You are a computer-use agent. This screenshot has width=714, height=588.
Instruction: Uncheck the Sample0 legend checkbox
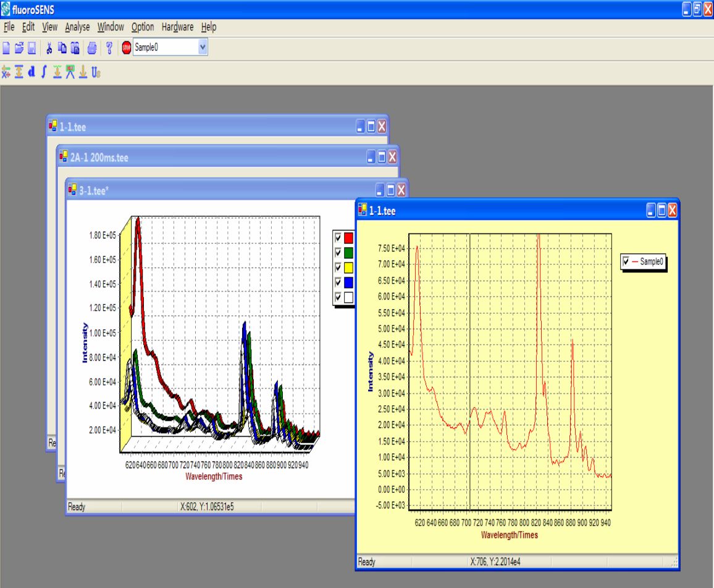626,262
